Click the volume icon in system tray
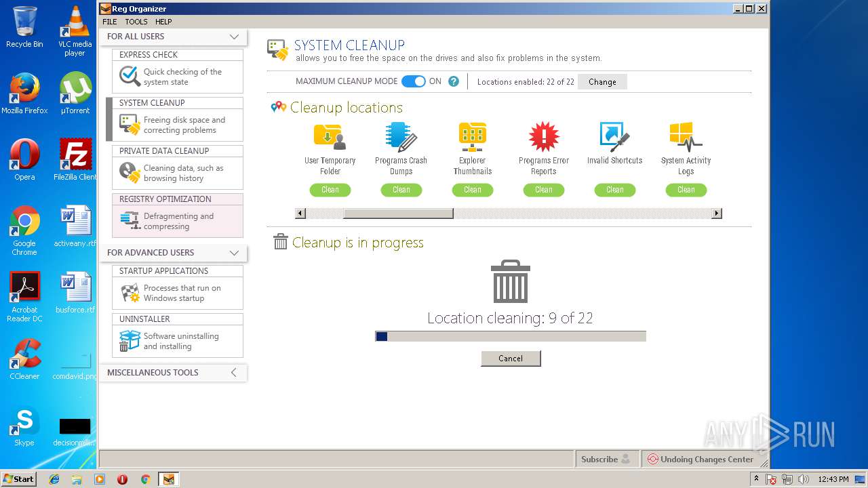868x488 pixels. [x=804, y=479]
